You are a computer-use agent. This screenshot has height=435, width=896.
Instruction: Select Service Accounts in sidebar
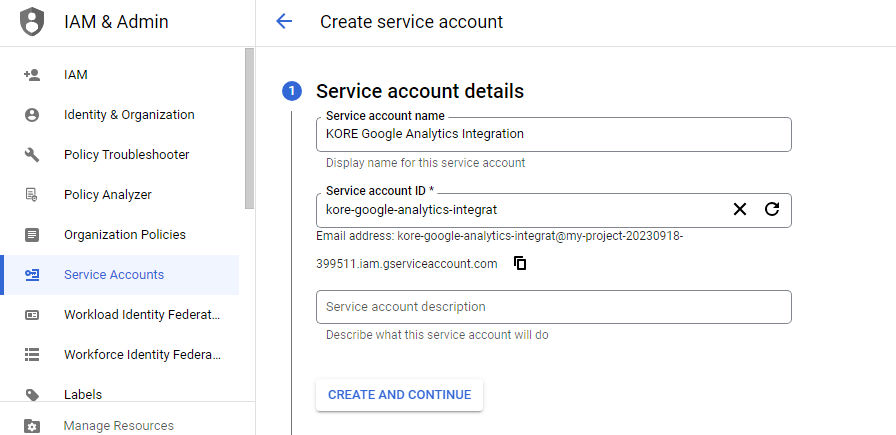114,275
